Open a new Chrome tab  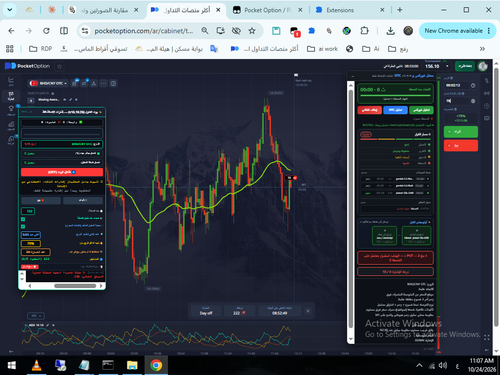click(400, 10)
